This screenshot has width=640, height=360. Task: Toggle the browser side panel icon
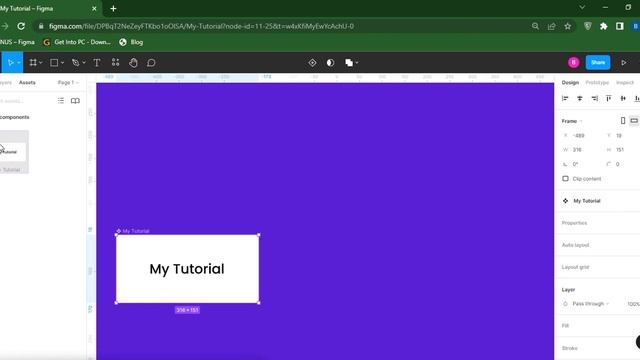[x=620, y=26]
